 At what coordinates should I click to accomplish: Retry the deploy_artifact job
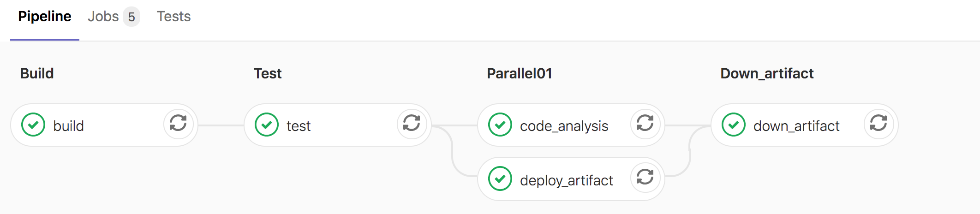tap(645, 177)
